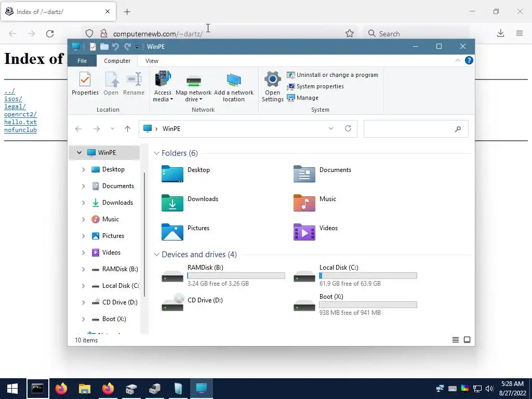The image size is (532, 399).
Task: Select Boot (X:) drive
Action: 355,304
